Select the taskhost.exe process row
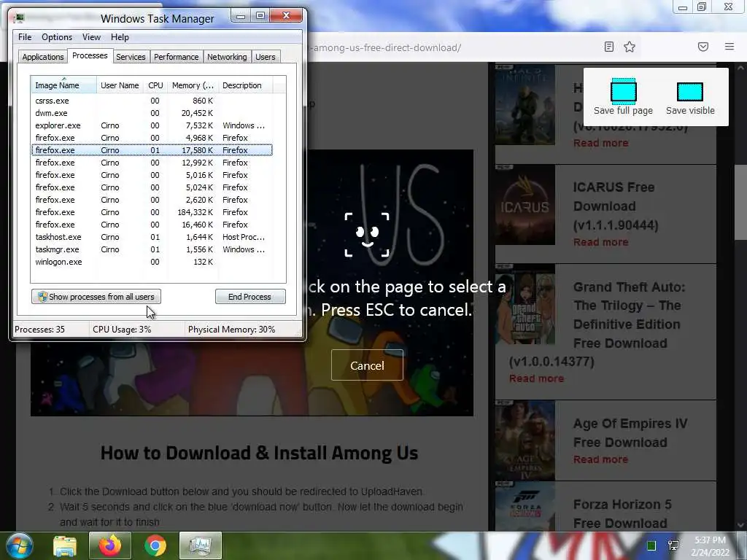This screenshot has height=560, width=747. pos(152,237)
